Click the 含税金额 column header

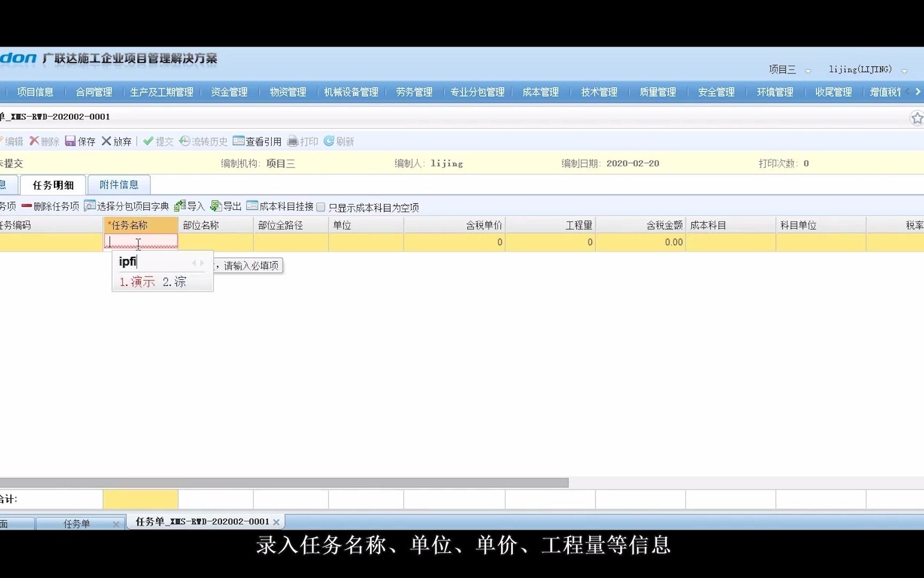(x=641, y=225)
